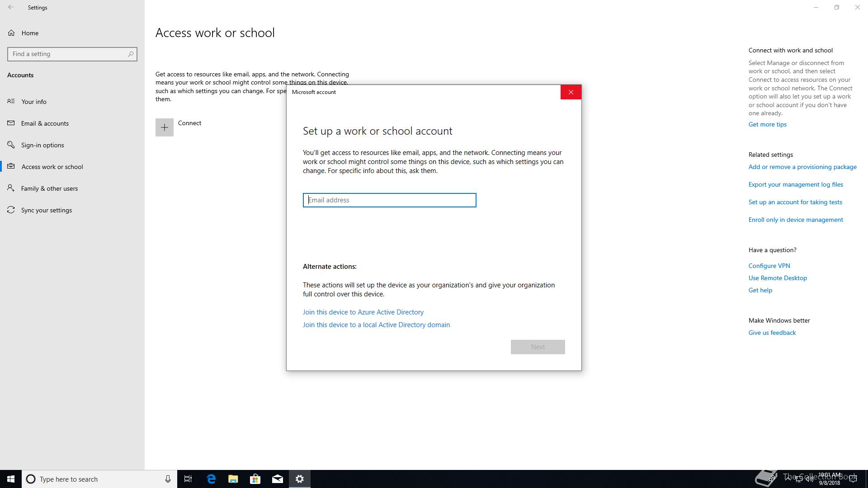This screenshot has width=868, height=488.
Task: Click Join this device to Azure Active Directory
Action: click(363, 312)
